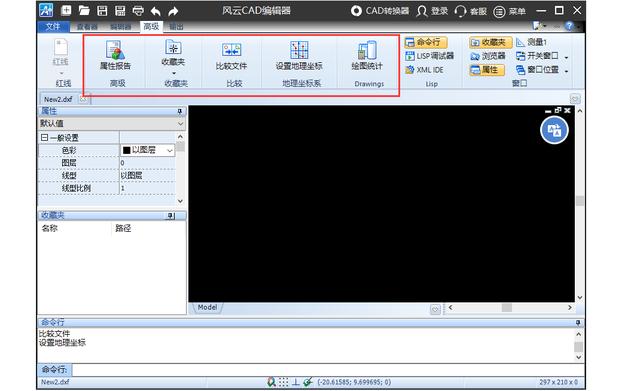Click the 图层 value field

[147, 163]
